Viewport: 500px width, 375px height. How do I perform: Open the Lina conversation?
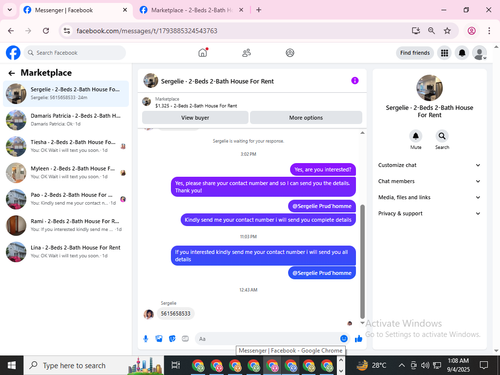66,252
